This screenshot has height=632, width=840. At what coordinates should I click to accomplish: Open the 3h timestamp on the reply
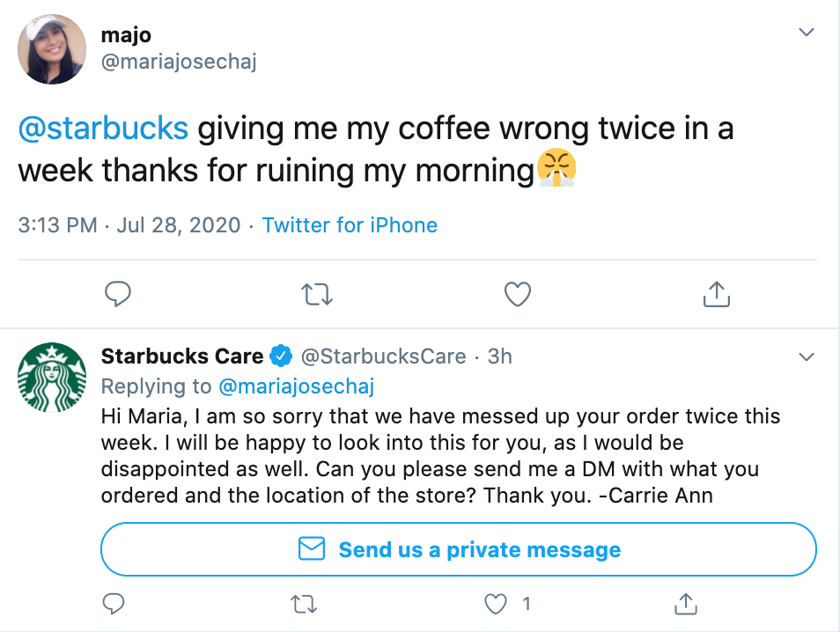click(500, 356)
